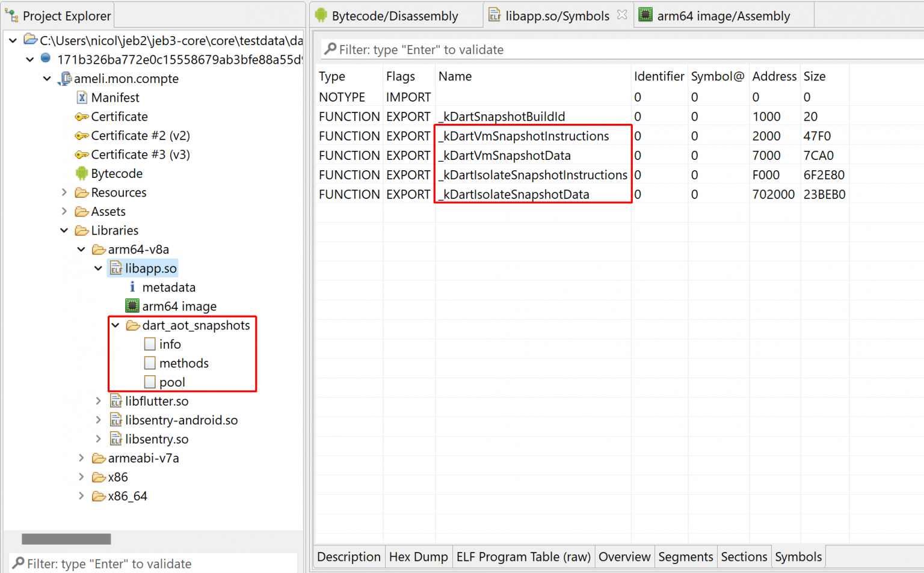Expand the x86_64 folder
Image resolution: width=924 pixels, height=573 pixels.
point(81,495)
